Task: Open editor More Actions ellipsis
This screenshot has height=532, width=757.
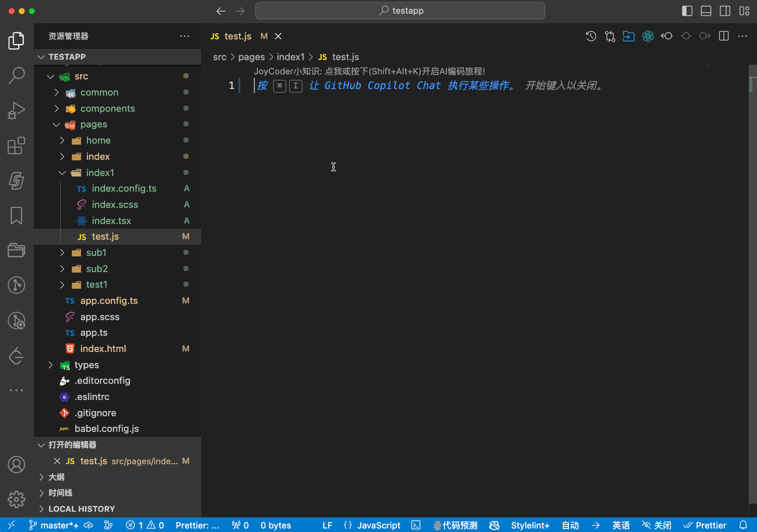Action: (x=742, y=36)
